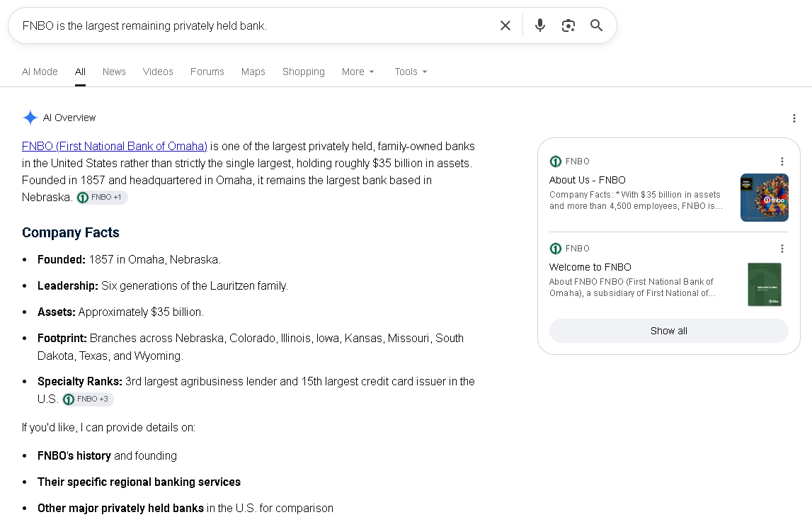Clear the search query with X icon
Viewport: 812px width, 522px height.
(x=505, y=25)
